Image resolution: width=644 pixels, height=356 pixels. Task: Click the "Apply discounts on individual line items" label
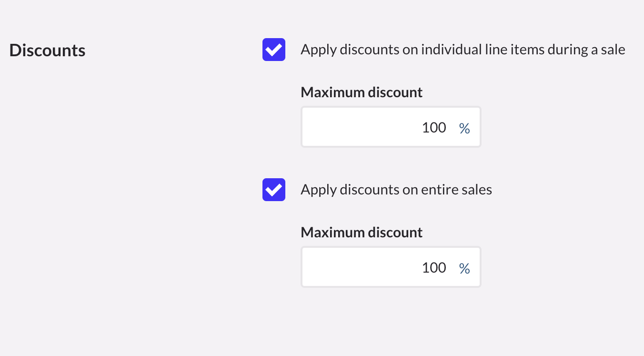pos(463,50)
